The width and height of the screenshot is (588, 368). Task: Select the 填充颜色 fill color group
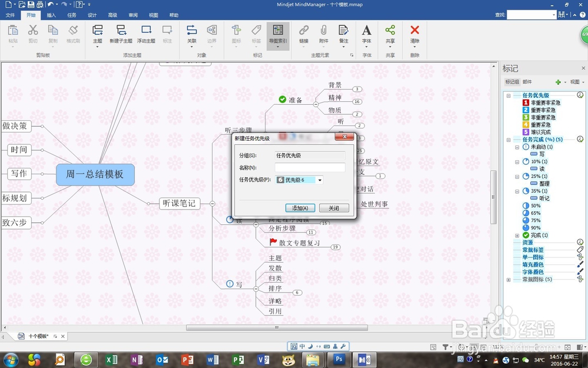533,265
